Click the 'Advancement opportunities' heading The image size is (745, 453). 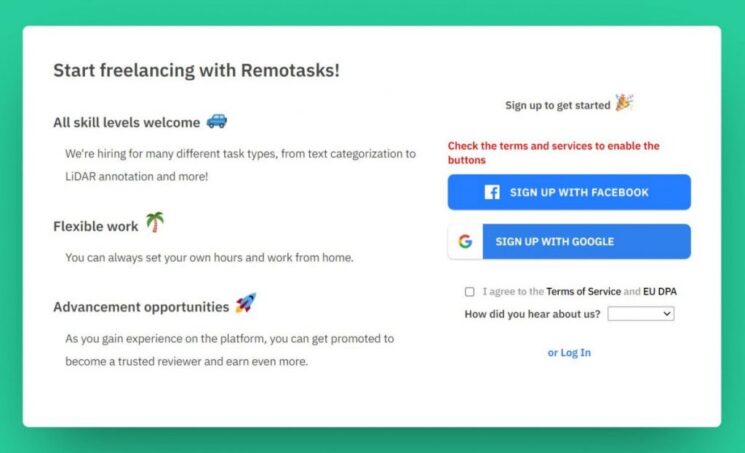click(141, 307)
